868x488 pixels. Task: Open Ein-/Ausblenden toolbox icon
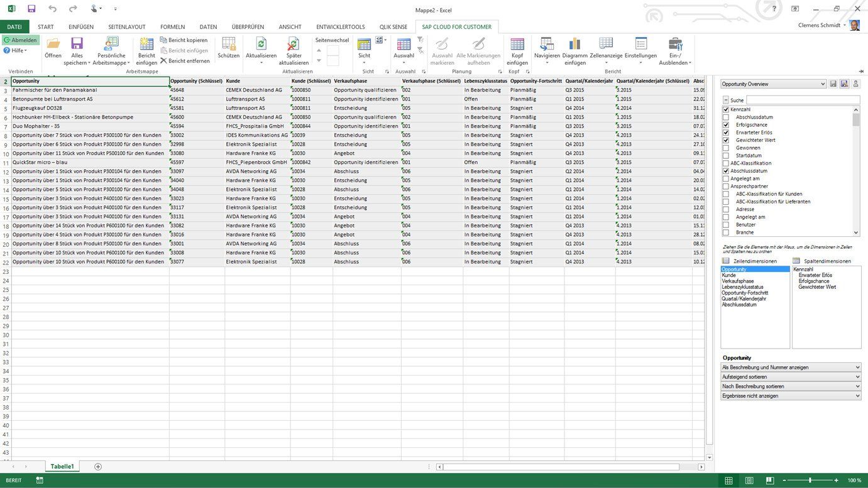(x=675, y=44)
